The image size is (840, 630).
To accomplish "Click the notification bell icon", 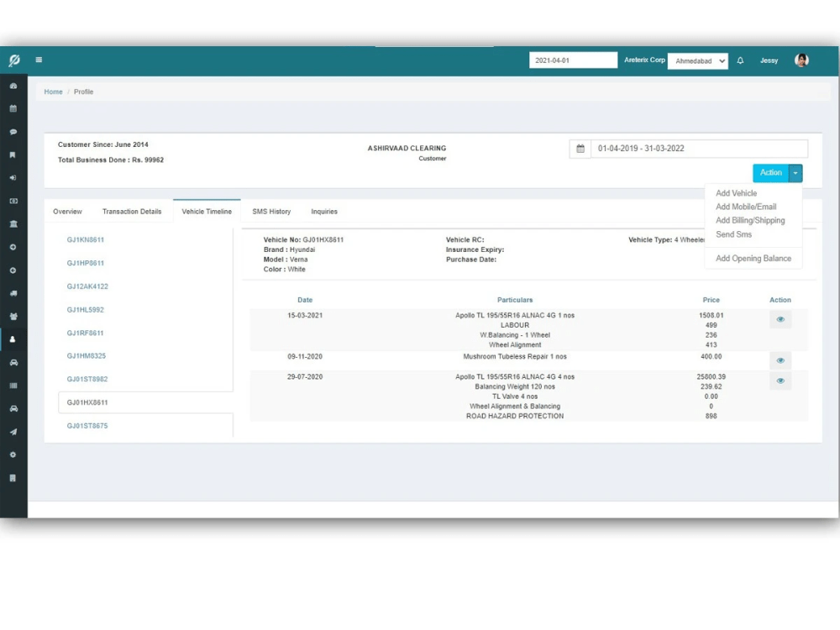I will click(740, 60).
